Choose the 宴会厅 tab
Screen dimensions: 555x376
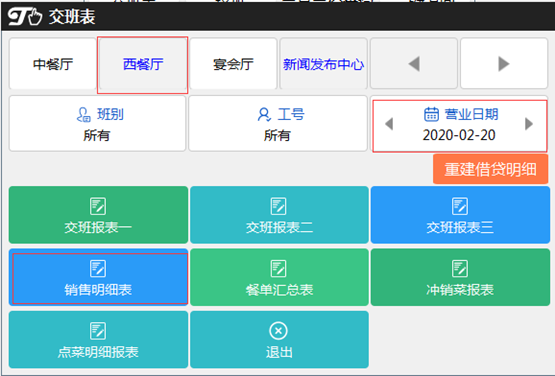[233, 64]
